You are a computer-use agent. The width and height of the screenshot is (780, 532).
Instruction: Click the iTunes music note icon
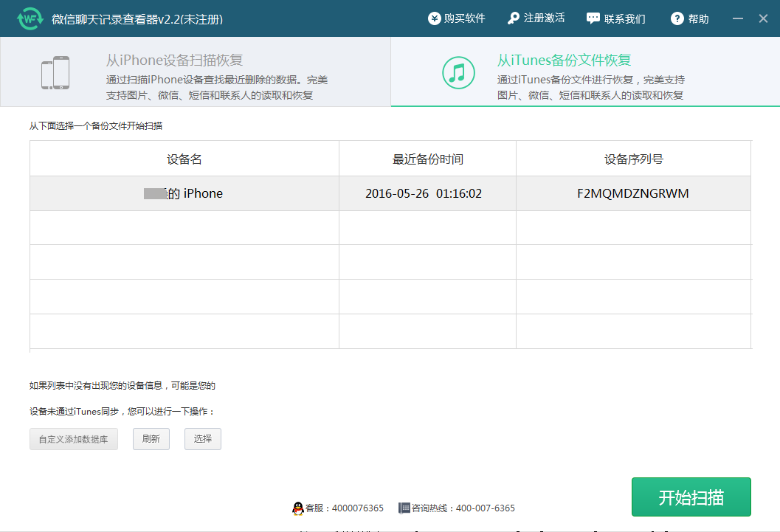[x=458, y=72]
